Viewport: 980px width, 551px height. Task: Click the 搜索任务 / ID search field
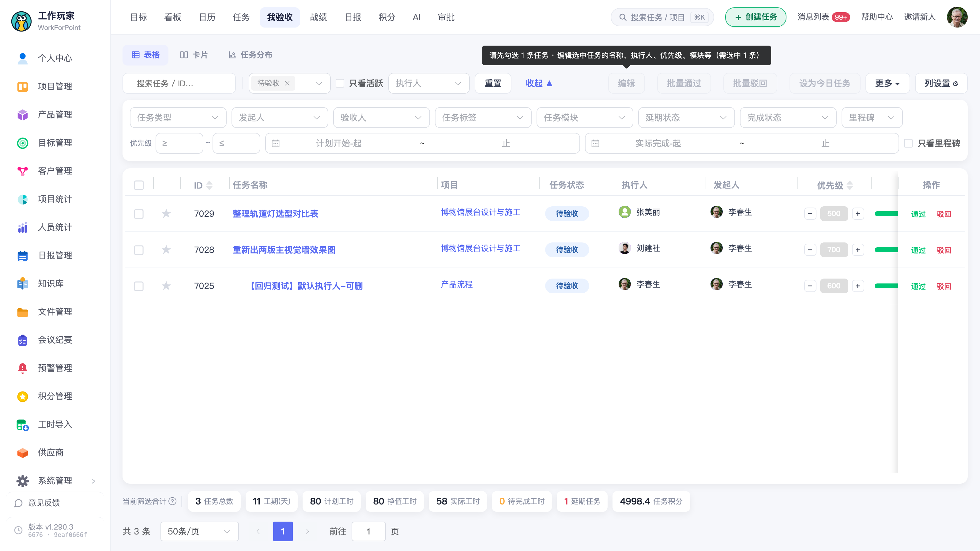pos(179,83)
